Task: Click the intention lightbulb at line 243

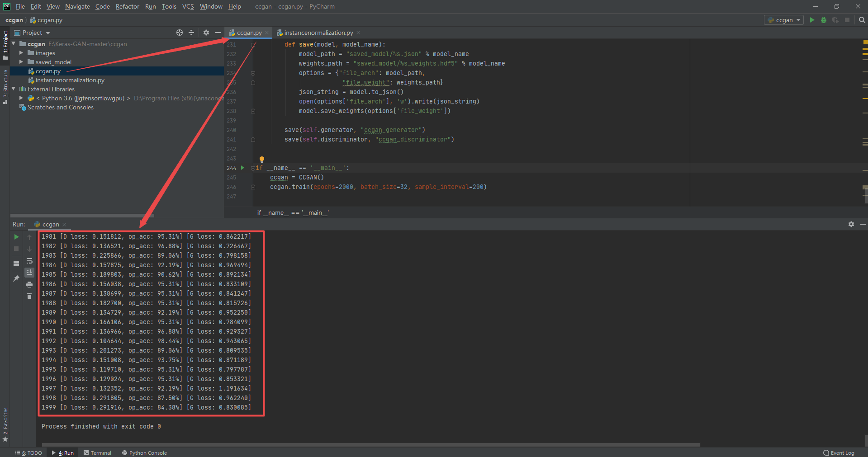Action: coord(261,159)
